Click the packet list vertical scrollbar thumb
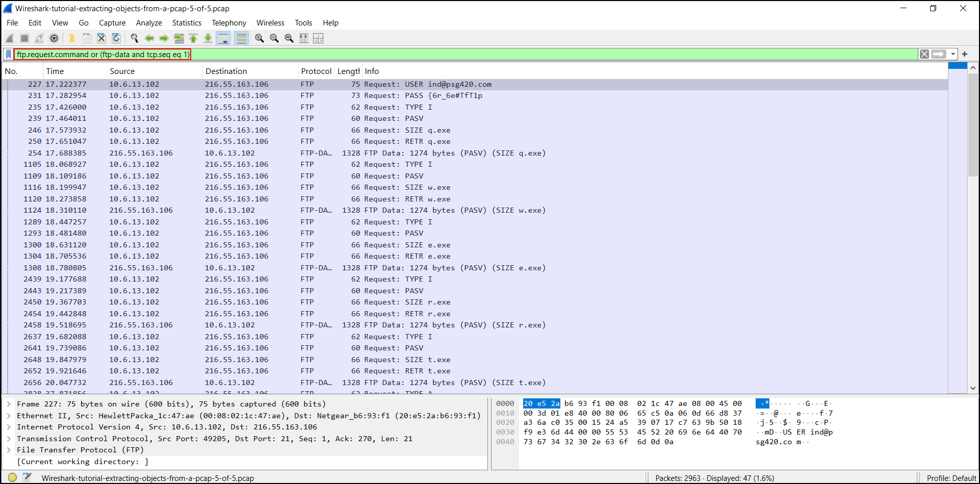The image size is (980, 484). click(x=973, y=125)
